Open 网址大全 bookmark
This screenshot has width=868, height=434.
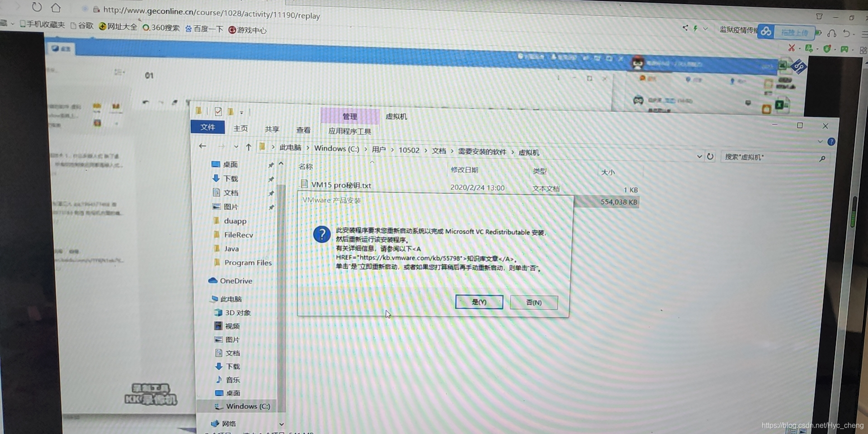(118, 27)
